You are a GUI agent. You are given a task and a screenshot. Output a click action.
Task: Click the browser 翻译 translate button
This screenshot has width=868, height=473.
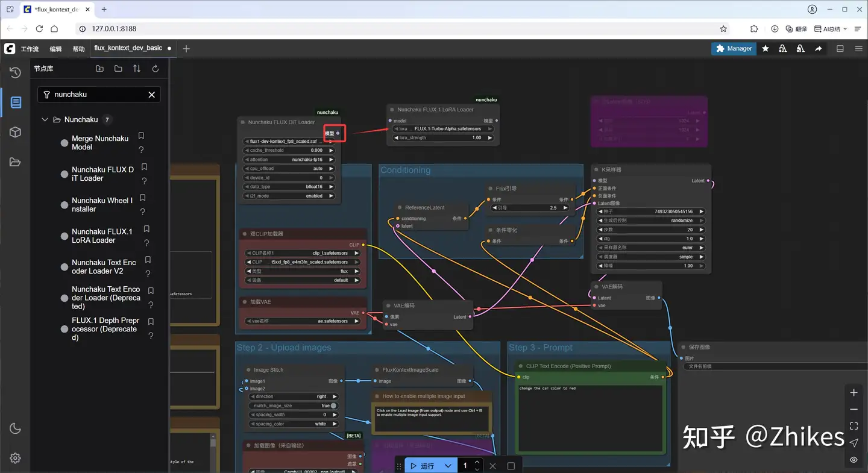pyautogui.click(x=797, y=29)
